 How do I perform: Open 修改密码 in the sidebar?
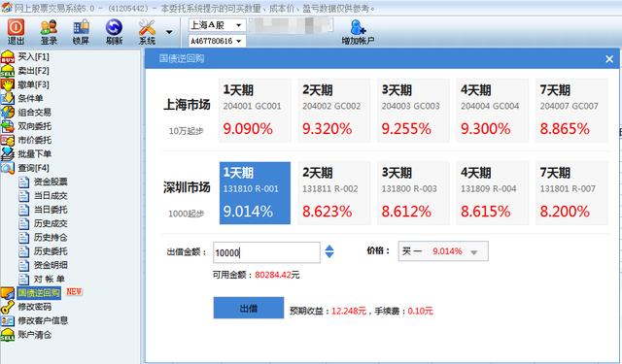[x=35, y=307]
